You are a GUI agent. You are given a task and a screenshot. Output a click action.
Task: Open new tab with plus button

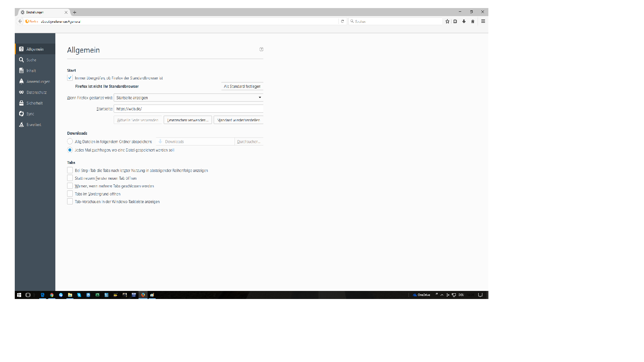74,12
